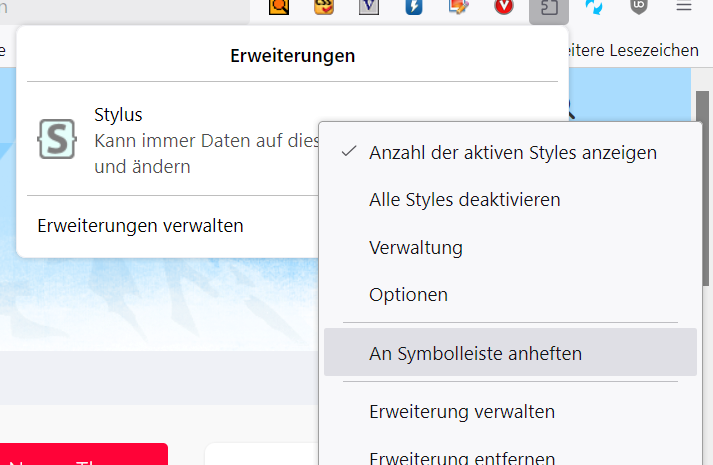
Task: Select 'An Symbolleiste anheften'
Action: tap(475, 353)
